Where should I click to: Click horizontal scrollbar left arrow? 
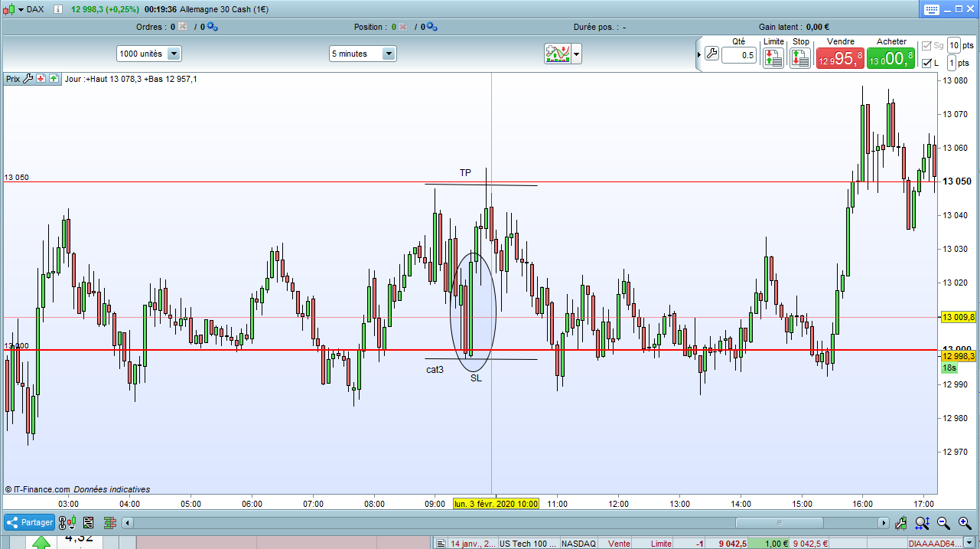coord(128,523)
